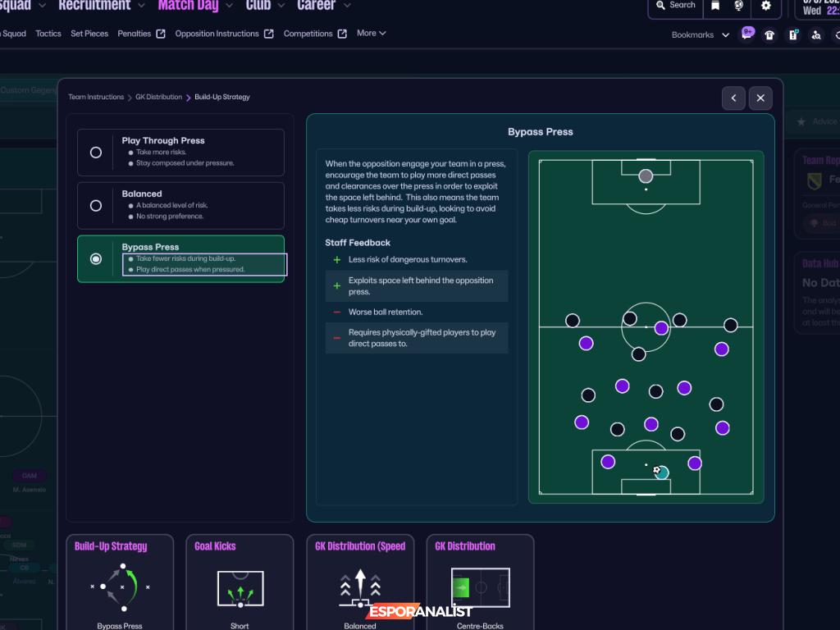Screen dimensions: 840x630
Task: Click the settings gear icon
Action: pyautogui.click(x=766, y=7)
